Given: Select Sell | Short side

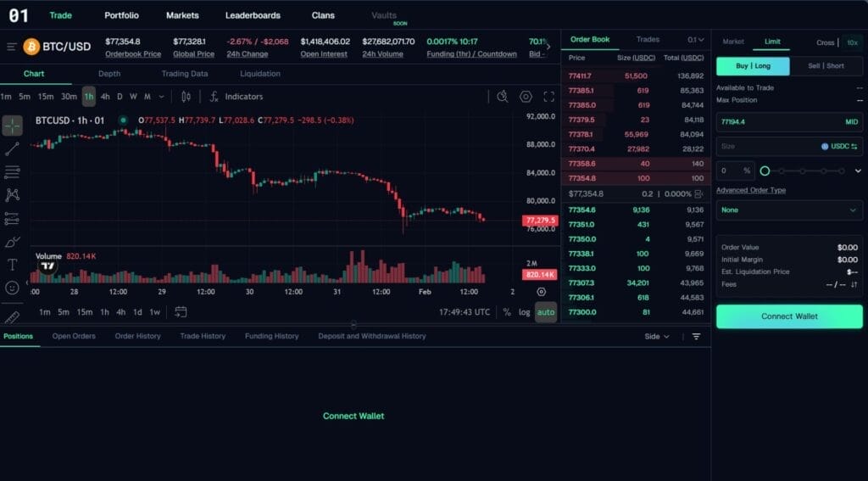Looking at the screenshot, I should 826,66.
